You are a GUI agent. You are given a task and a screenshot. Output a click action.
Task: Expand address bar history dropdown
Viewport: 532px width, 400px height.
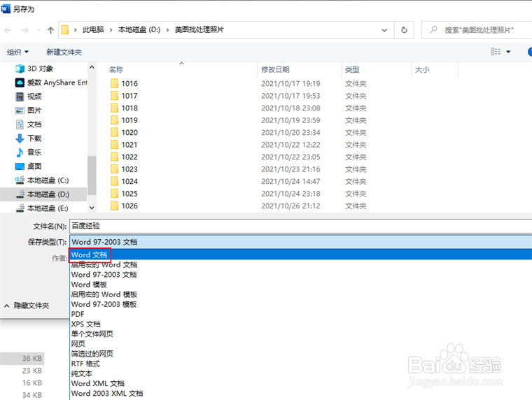384,30
